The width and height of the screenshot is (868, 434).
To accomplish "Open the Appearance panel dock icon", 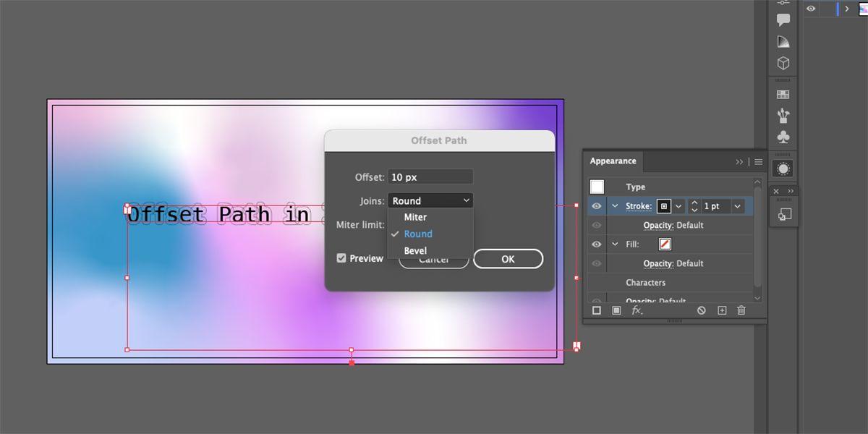I will coord(783,169).
